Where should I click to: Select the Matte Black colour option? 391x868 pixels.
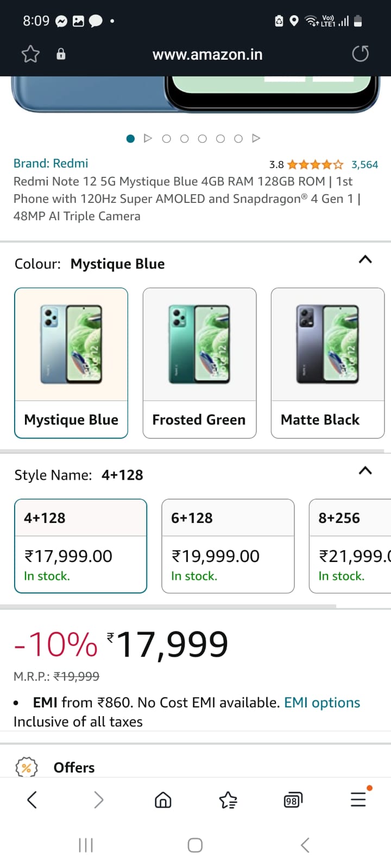pos(327,362)
